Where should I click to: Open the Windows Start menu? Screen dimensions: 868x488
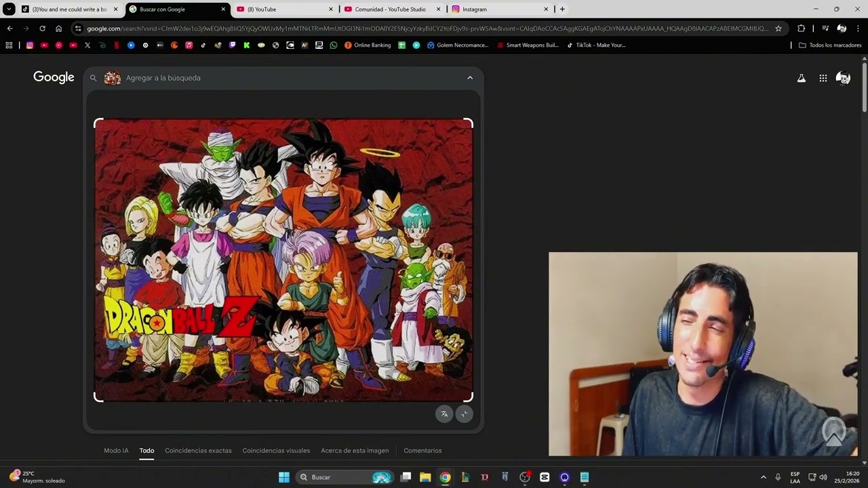pos(284,477)
